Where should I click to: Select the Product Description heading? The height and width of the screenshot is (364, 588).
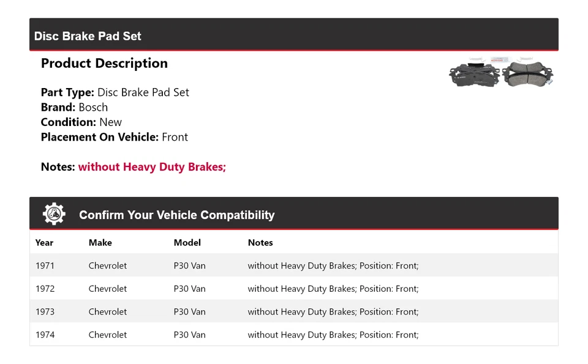coord(104,64)
